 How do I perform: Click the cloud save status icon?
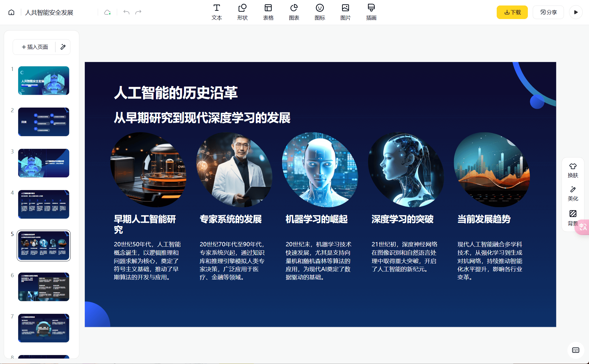pos(107,12)
